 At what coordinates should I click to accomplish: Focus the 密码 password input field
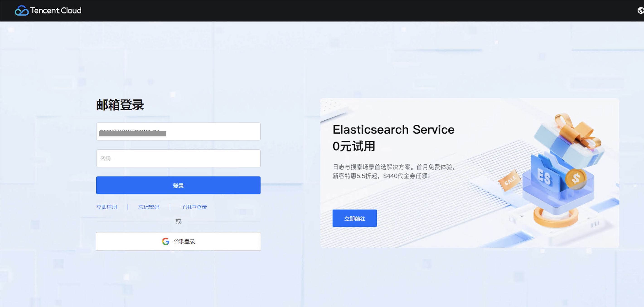click(x=178, y=158)
